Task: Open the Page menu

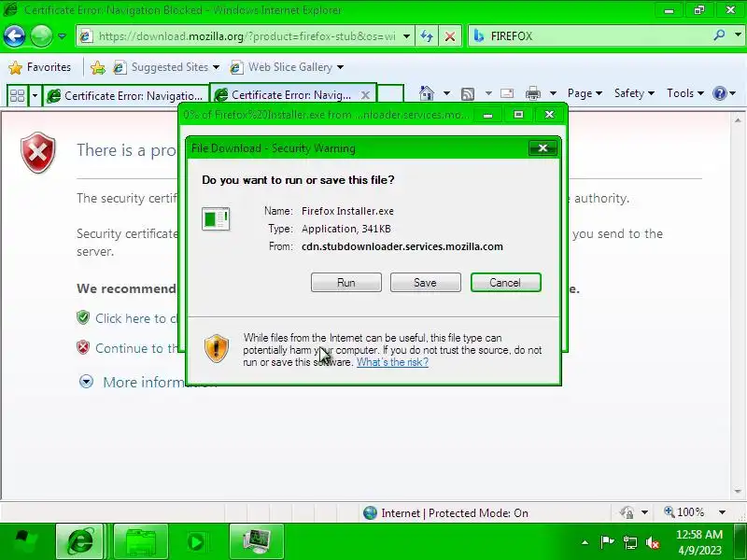Action: tap(585, 93)
